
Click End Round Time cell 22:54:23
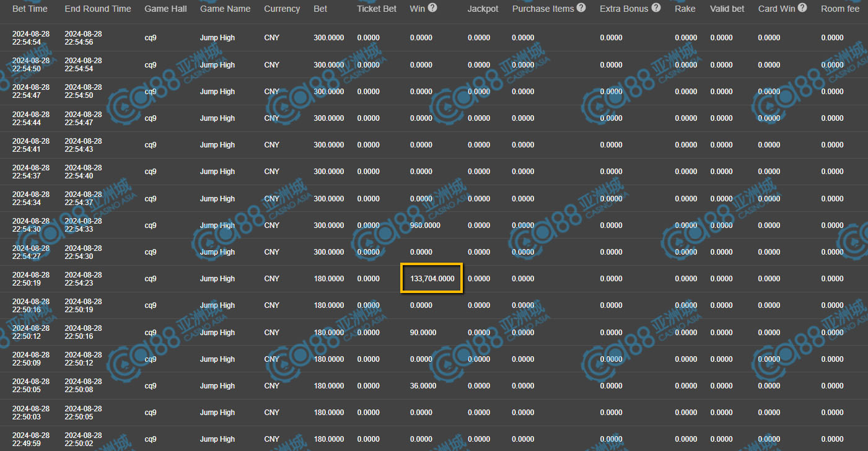point(83,279)
